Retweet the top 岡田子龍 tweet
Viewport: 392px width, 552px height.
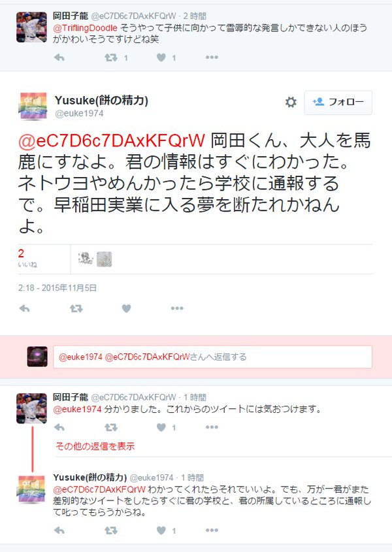(111, 57)
